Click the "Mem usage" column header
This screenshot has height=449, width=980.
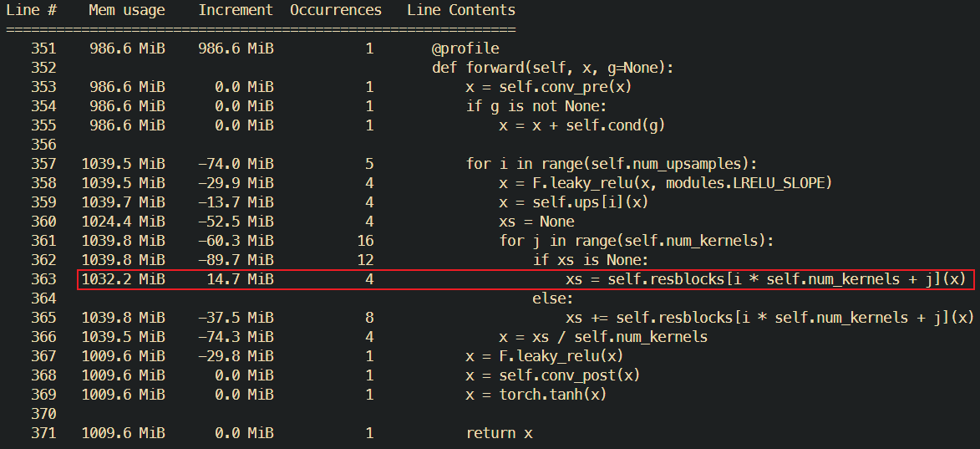pyautogui.click(x=127, y=10)
